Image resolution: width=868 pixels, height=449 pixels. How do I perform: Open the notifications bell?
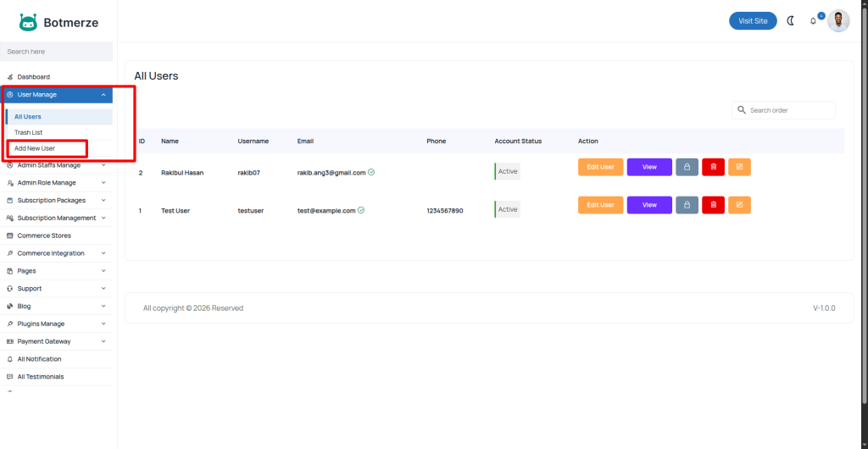click(x=814, y=21)
